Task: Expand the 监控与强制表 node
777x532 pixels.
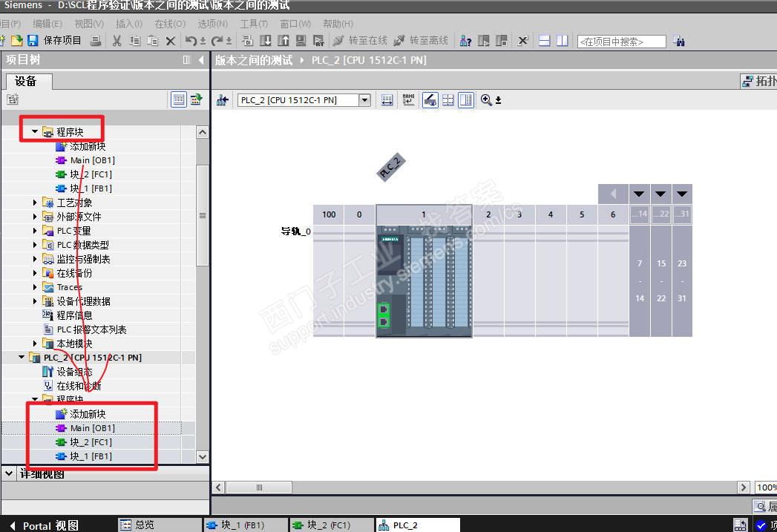Action: point(35,259)
